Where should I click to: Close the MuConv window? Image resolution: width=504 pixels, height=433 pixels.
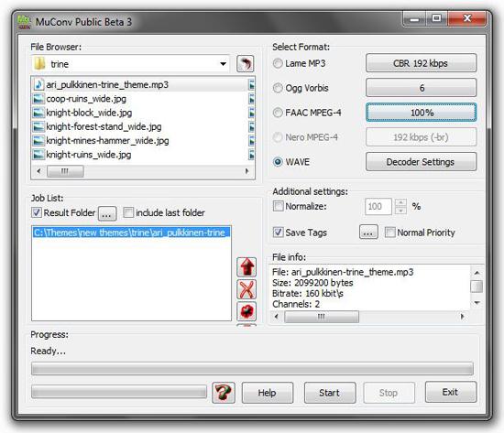coord(466,19)
